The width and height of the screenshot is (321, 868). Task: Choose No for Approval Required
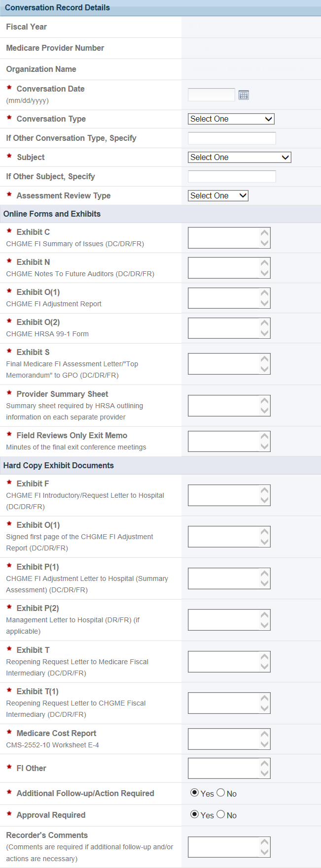tap(221, 814)
